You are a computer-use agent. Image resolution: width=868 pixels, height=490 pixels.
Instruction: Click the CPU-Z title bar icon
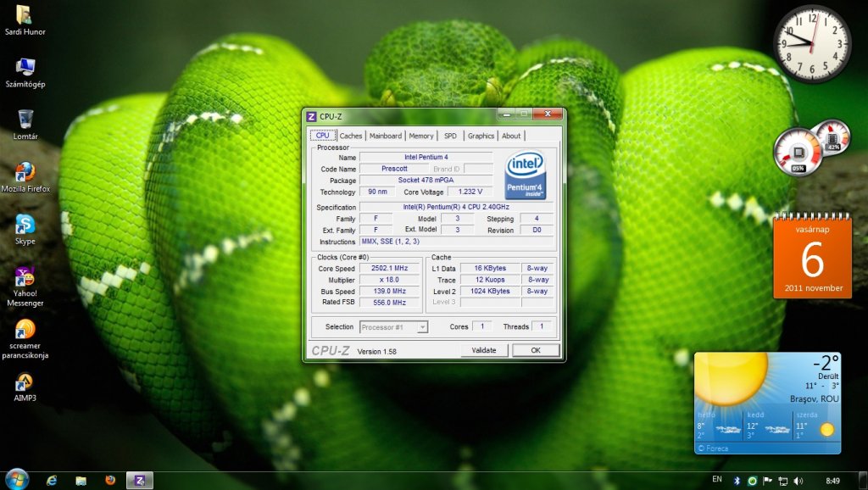[311, 116]
